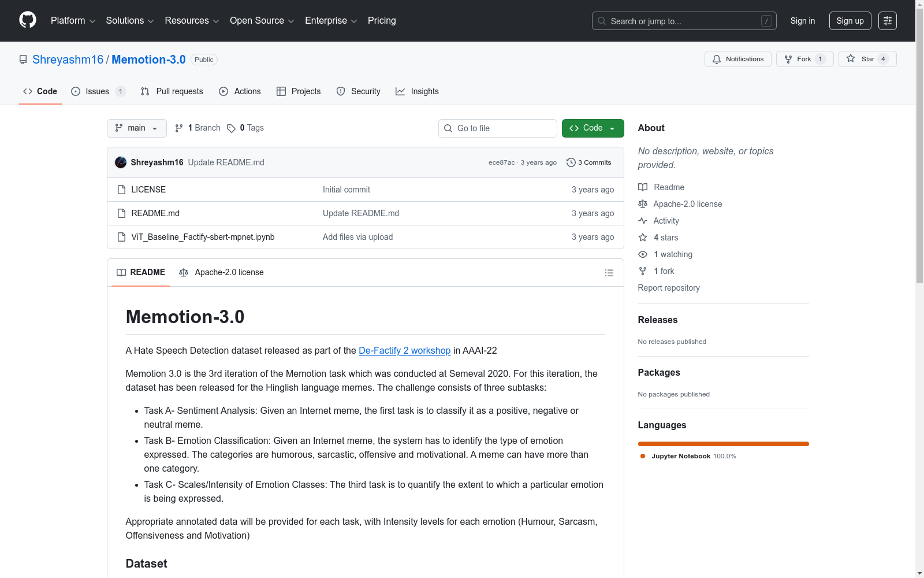Open the main branch selector dropdown

pos(137,128)
